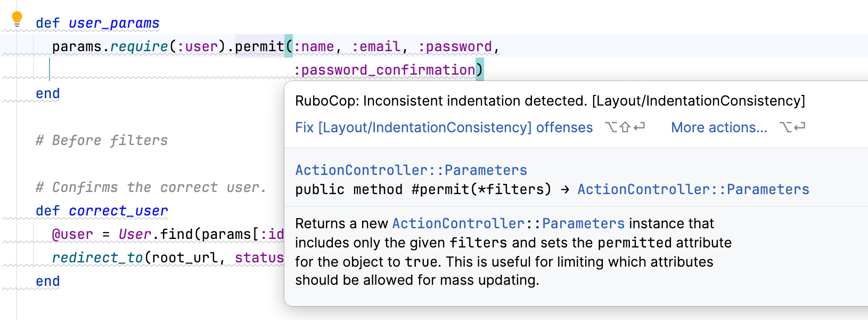This screenshot has width=868, height=320.
Task: Click the :password_confirmation symbol
Action: click(x=384, y=70)
